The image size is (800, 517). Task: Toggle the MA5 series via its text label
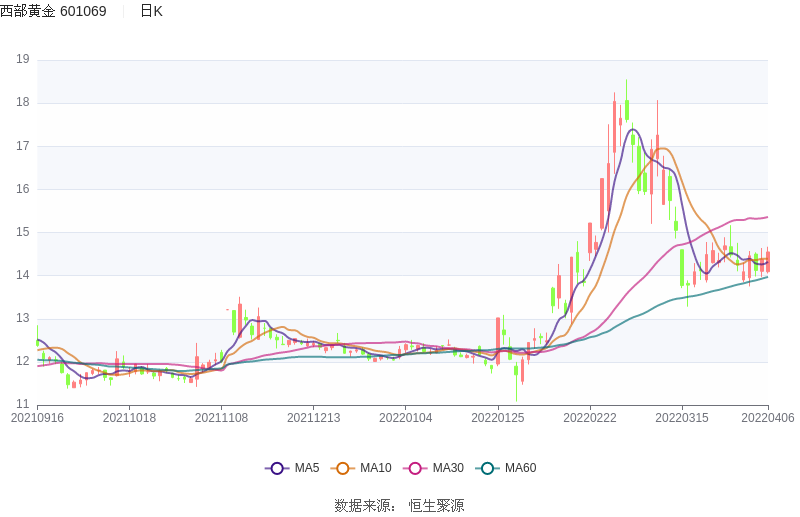(306, 468)
